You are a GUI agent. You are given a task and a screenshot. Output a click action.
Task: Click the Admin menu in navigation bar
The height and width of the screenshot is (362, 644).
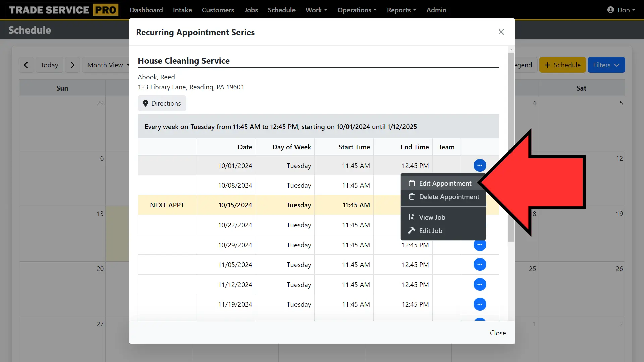437,10
